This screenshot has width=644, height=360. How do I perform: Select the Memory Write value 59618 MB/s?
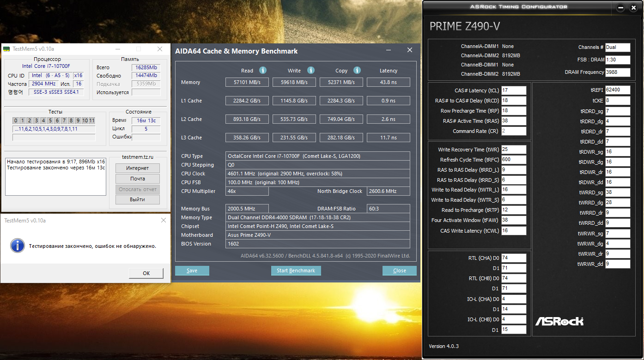(294, 82)
